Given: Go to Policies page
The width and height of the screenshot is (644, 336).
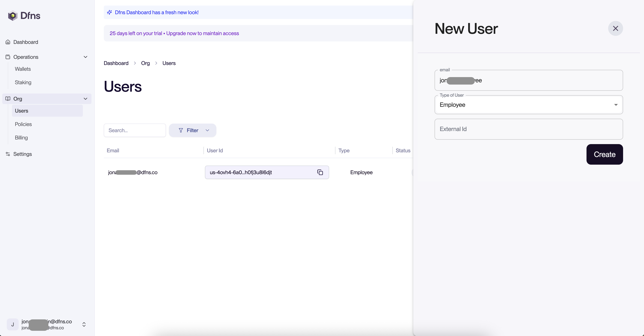Looking at the screenshot, I should (23, 124).
